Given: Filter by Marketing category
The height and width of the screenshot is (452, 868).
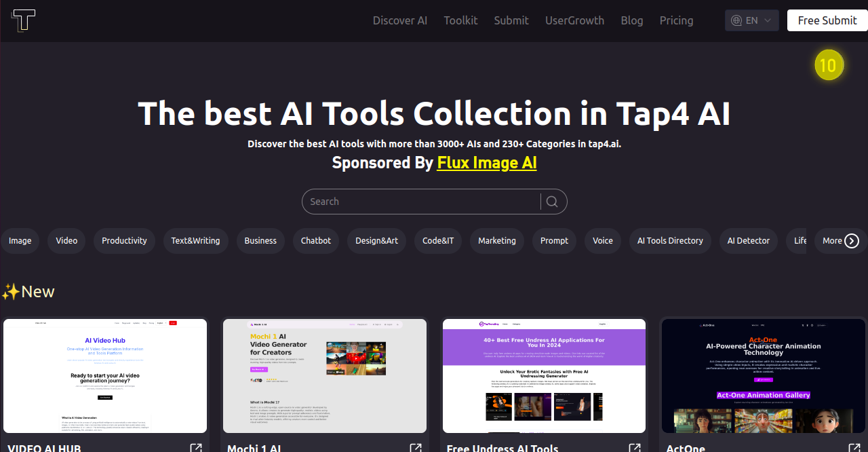Looking at the screenshot, I should 497,241.
